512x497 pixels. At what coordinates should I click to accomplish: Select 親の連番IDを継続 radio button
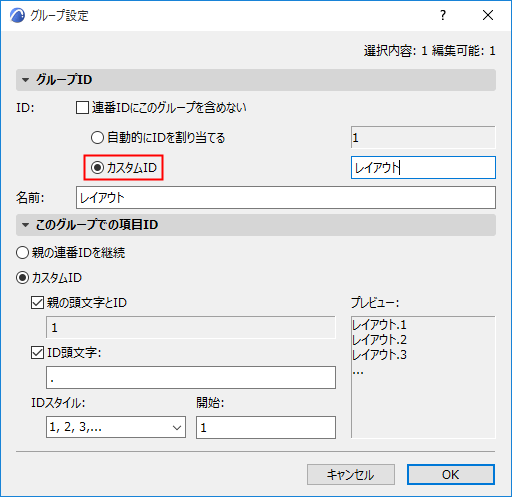click(22, 253)
